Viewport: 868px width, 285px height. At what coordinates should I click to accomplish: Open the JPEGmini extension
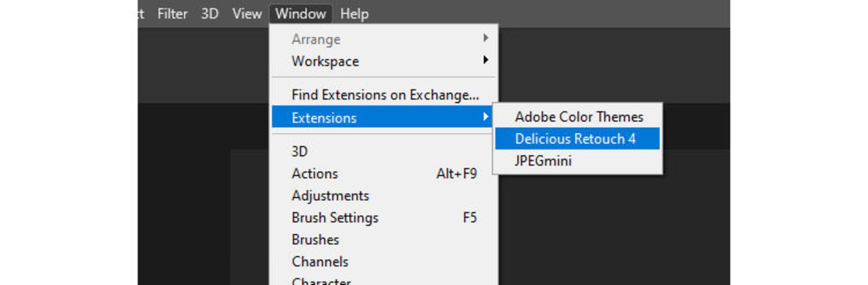pos(543,161)
